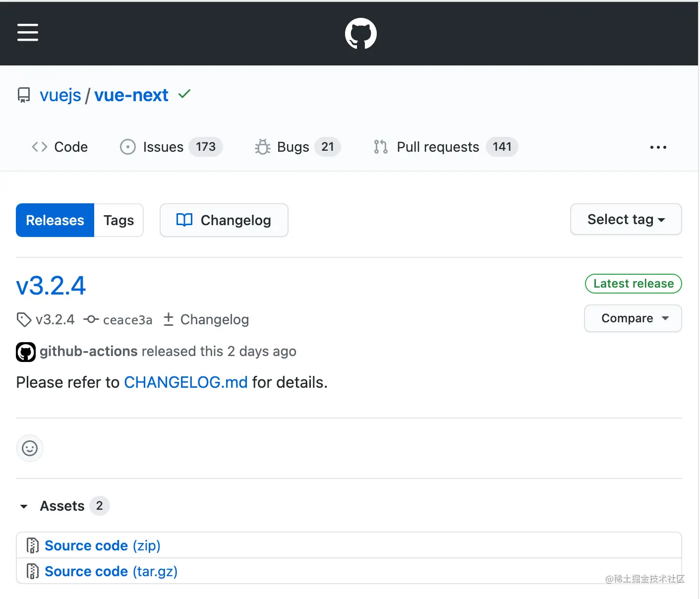Image resolution: width=700 pixels, height=599 pixels.
Task: Click the Pull requests count 141
Action: pyautogui.click(x=502, y=147)
